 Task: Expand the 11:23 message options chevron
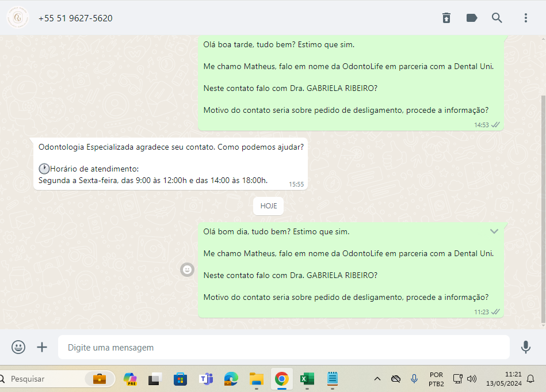(494, 231)
